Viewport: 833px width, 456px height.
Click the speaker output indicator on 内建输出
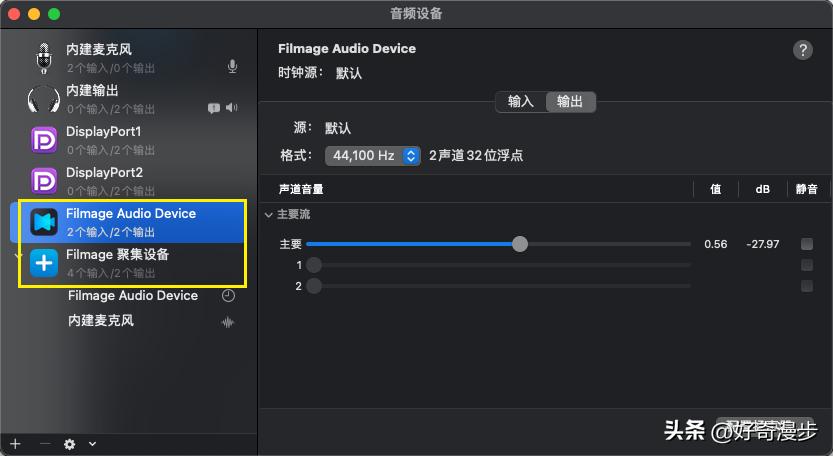[232, 107]
